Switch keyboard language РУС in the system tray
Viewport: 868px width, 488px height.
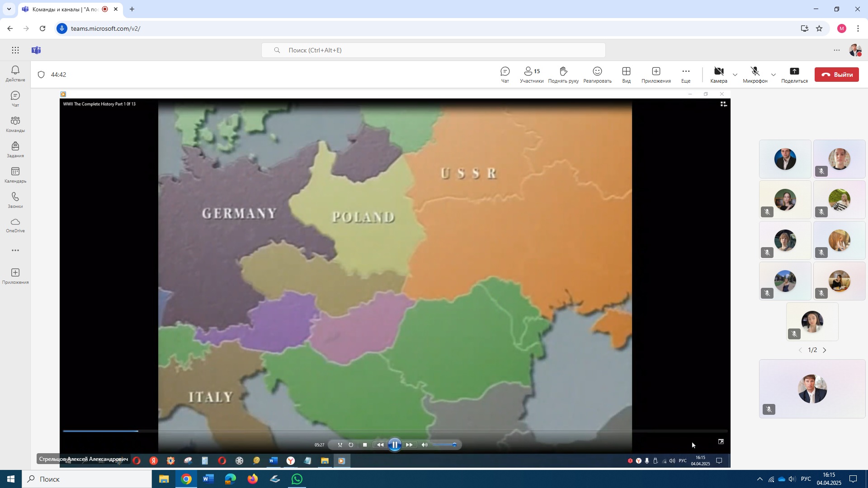pos(806,479)
